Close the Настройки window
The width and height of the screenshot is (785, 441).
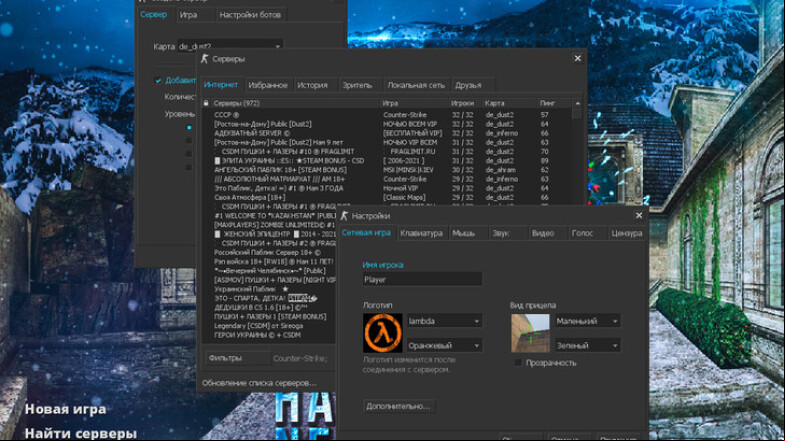(x=639, y=216)
